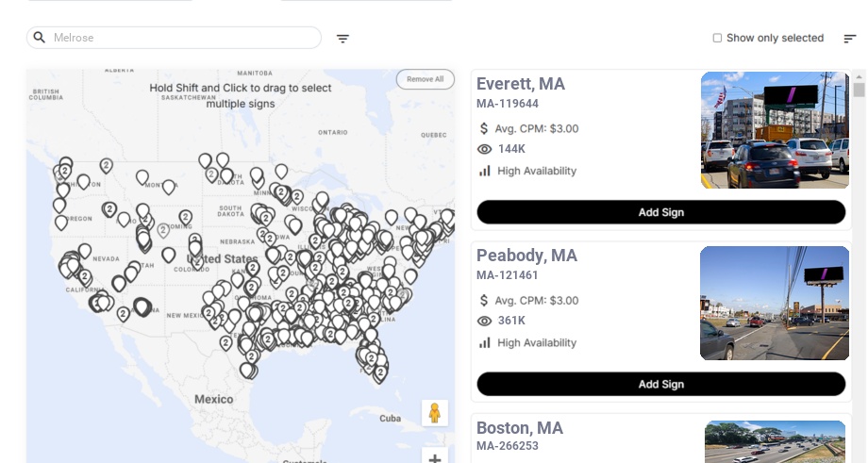Image resolution: width=868 pixels, height=463 pixels.
Task: Click Everett's Avg. CPM dollar icon
Action: coord(484,128)
